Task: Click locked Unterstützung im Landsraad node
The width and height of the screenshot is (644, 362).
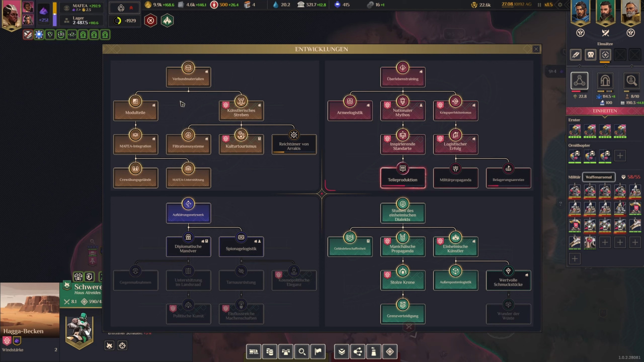Action: (x=188, y=281)
